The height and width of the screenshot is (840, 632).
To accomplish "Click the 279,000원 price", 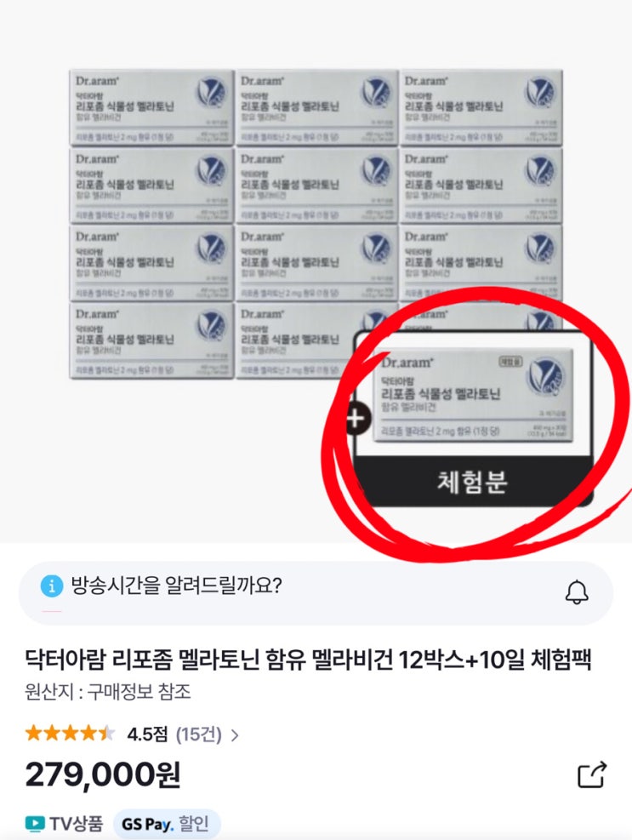I will (103, 775).
